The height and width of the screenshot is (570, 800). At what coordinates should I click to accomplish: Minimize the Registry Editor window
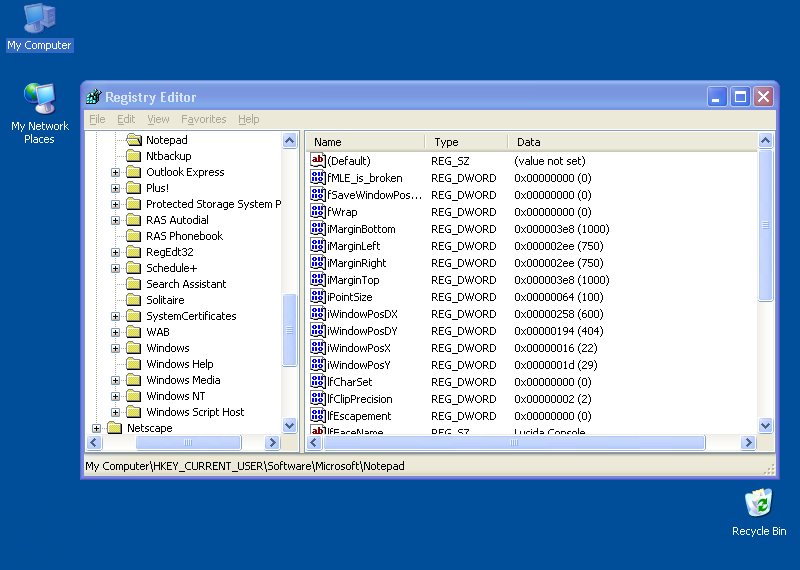(716, 96)
